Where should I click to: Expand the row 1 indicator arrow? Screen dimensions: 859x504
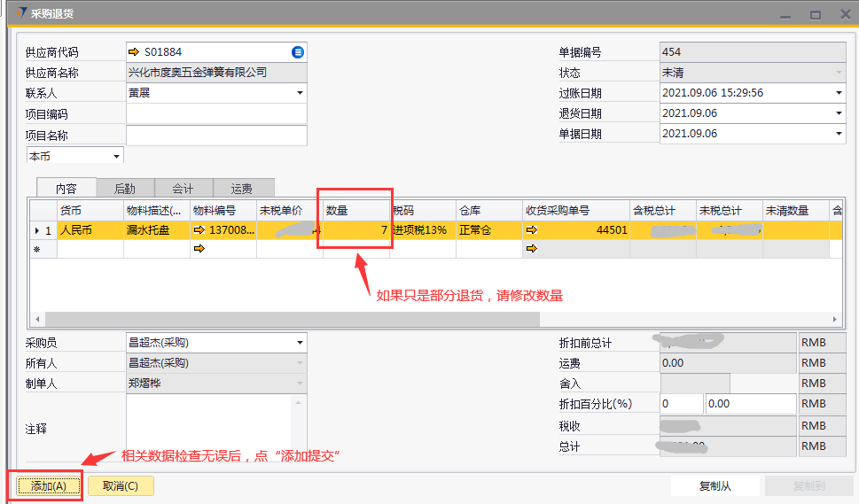pos(36,230)
